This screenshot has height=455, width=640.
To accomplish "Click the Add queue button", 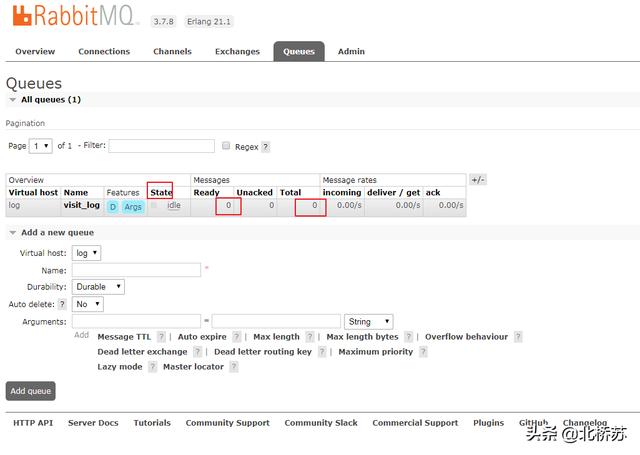I will tap(31, 391).
